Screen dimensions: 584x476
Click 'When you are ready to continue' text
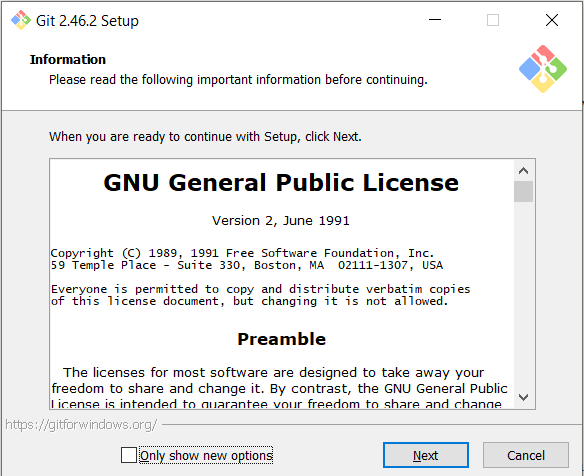point(205,137)
